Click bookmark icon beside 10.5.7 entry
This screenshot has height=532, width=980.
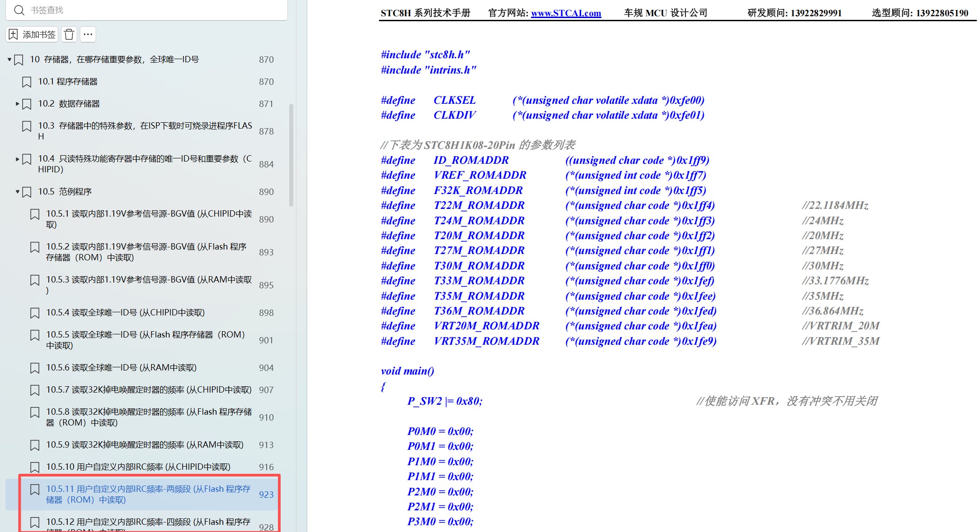35,390
